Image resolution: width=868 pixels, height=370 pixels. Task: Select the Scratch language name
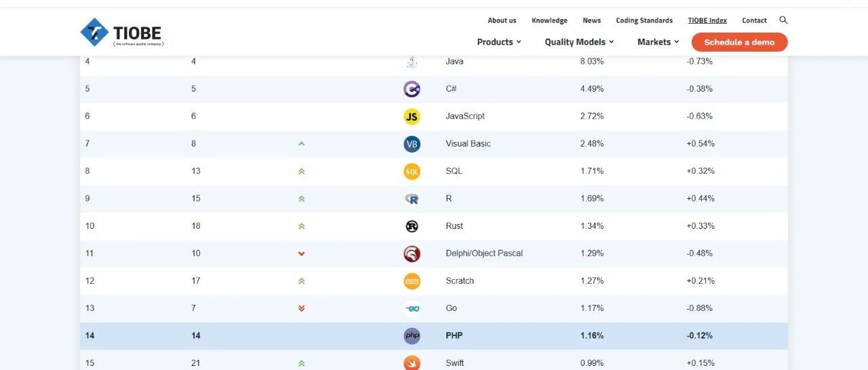click(460, 281)
